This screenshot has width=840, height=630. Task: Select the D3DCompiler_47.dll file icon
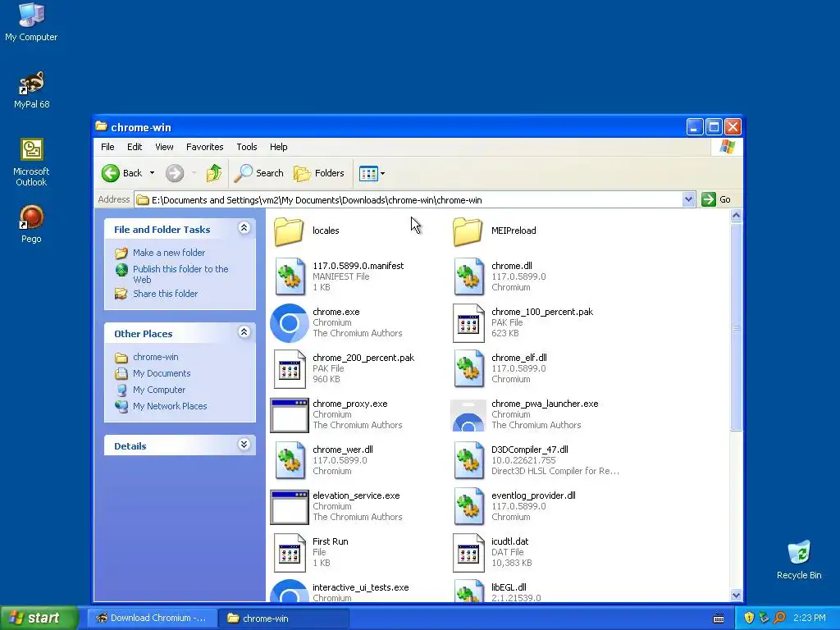[468, 460]
